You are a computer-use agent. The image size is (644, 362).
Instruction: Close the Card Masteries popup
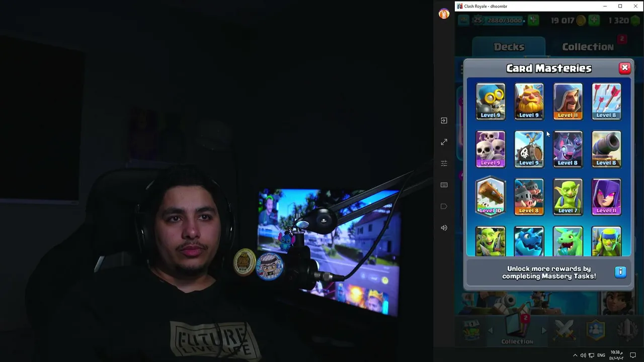click(624, 68)
